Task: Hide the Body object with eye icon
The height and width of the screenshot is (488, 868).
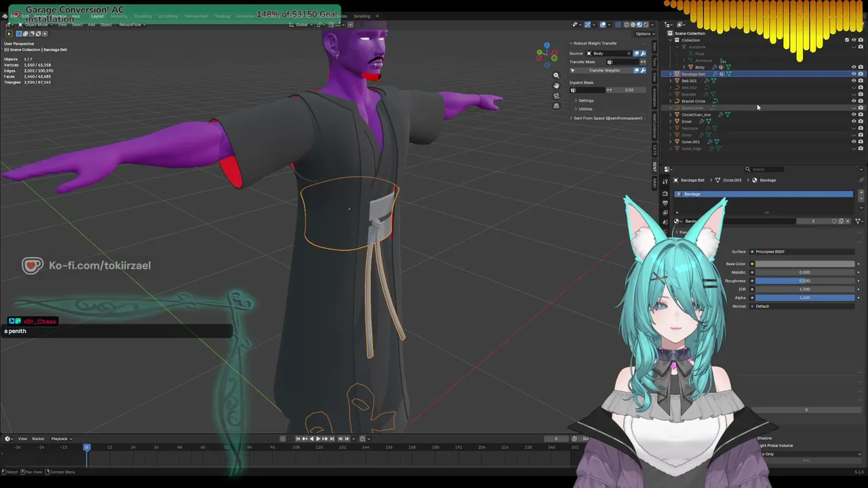Action: click(854, 67)
